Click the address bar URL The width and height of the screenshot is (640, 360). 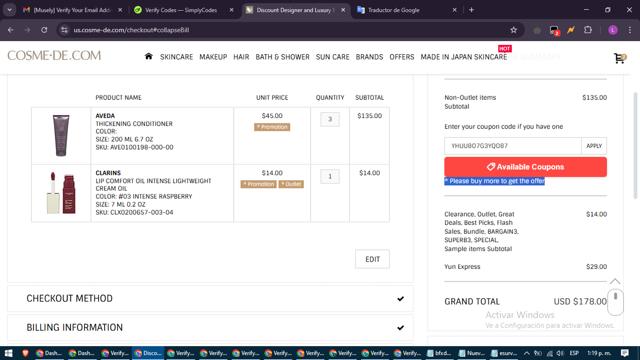tap(131, 30)
